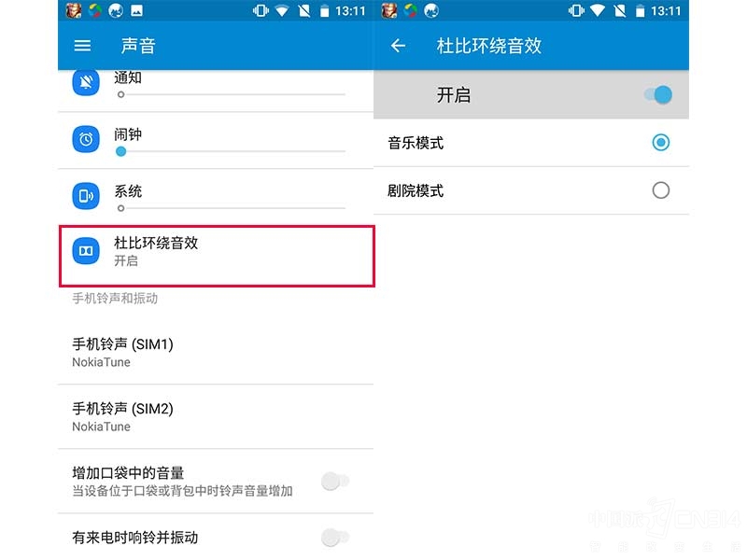Set the 闹钟 volume slider
This screenshot has height=560, width=747.
(231, 151)
